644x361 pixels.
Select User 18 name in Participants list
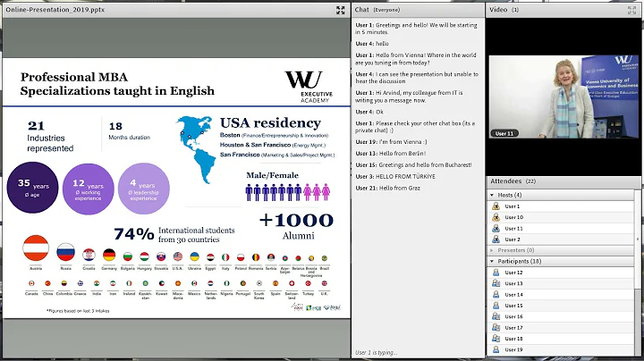pos(513,340)
